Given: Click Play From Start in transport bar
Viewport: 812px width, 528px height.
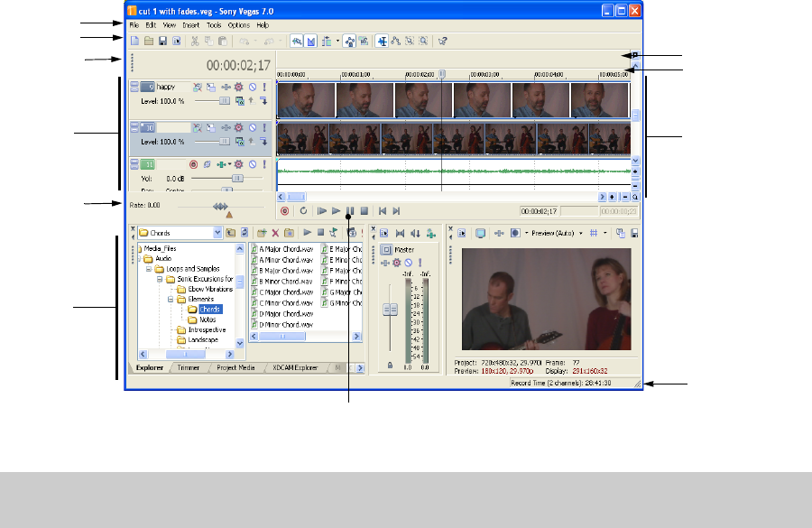Looking at the screenshot, I should tap(321, 211).
